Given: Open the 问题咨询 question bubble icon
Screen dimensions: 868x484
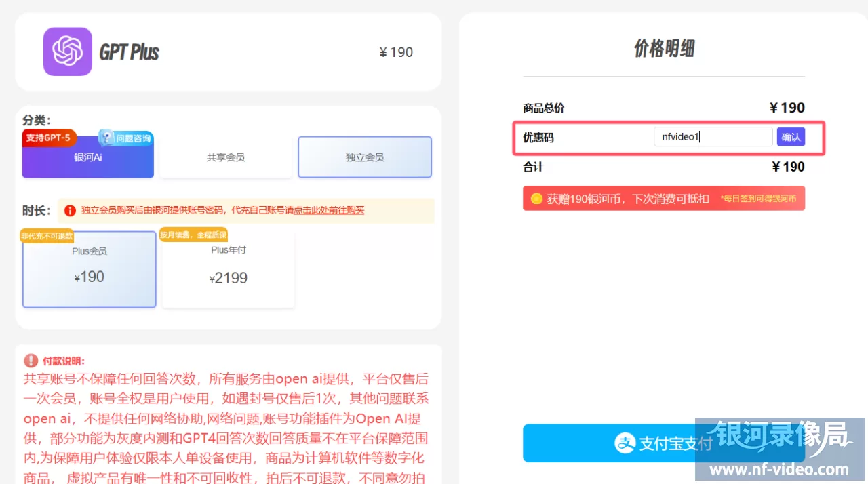Looking at the screenshot, I should click(105, 138).
